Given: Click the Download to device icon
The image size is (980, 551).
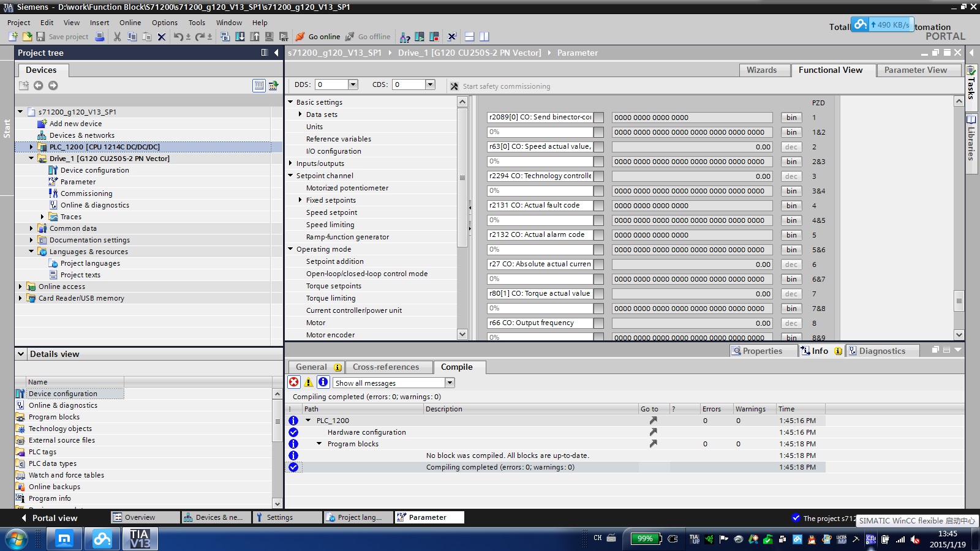Looking at the screenshot, I should click(239, 37).
